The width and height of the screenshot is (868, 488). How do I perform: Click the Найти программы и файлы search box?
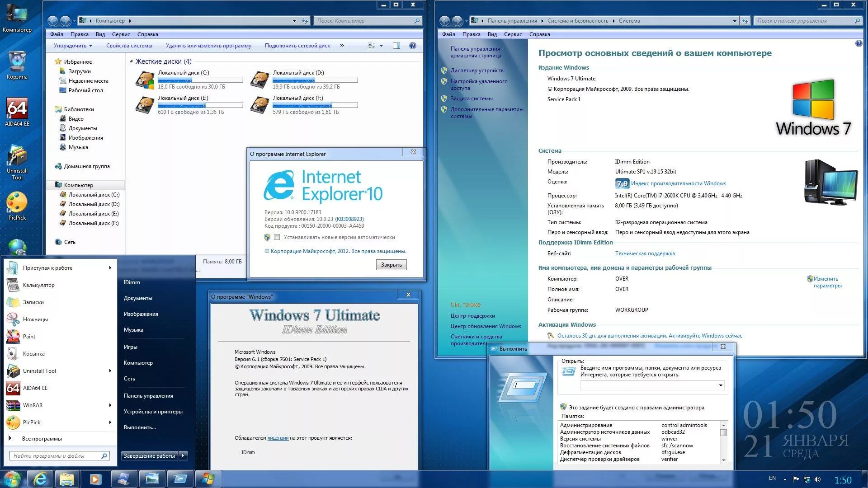click(x=60, y=456)
